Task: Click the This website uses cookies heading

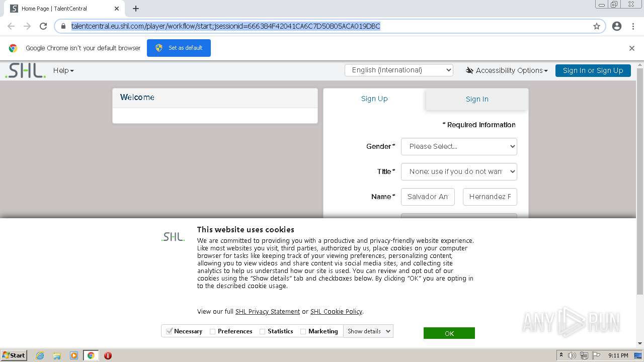Action: click(246, 229)
